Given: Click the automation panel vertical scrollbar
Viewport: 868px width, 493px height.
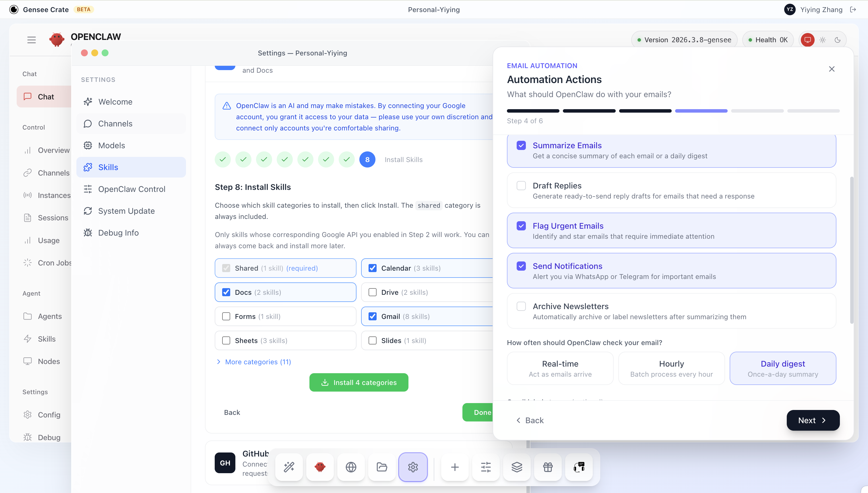Looking at the screenshot, I should point(851,250).
